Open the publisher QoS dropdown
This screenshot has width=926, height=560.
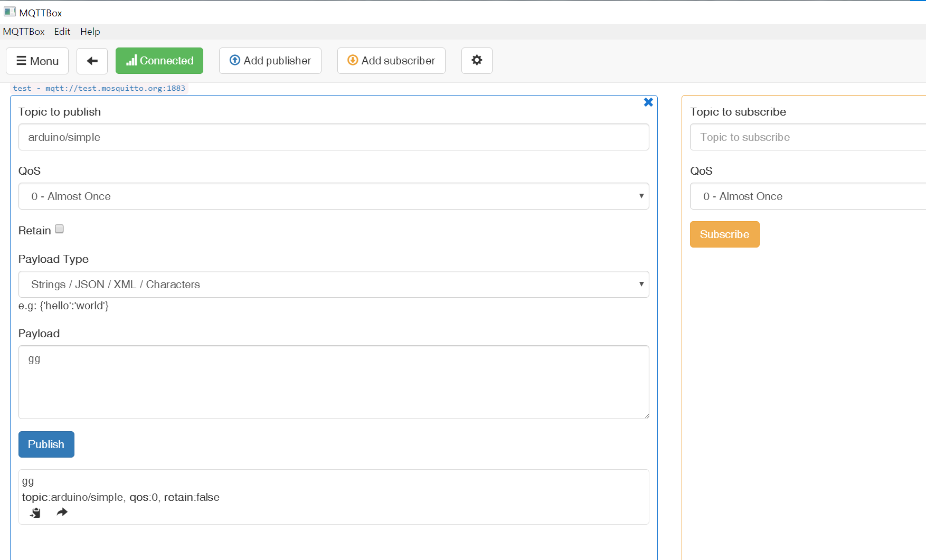click(x=334, y=196)
